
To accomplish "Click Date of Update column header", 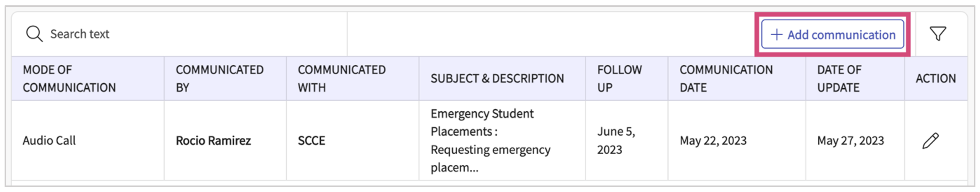I will [839, 78].
